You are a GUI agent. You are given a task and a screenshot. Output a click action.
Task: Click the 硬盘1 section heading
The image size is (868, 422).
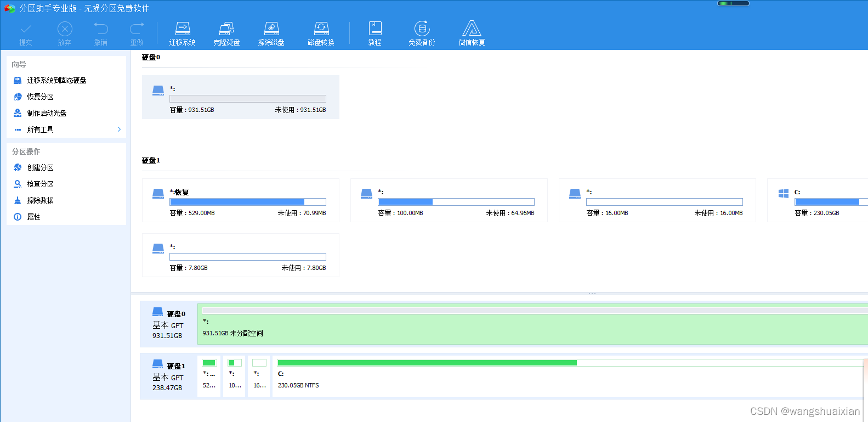tap(151, 160)
